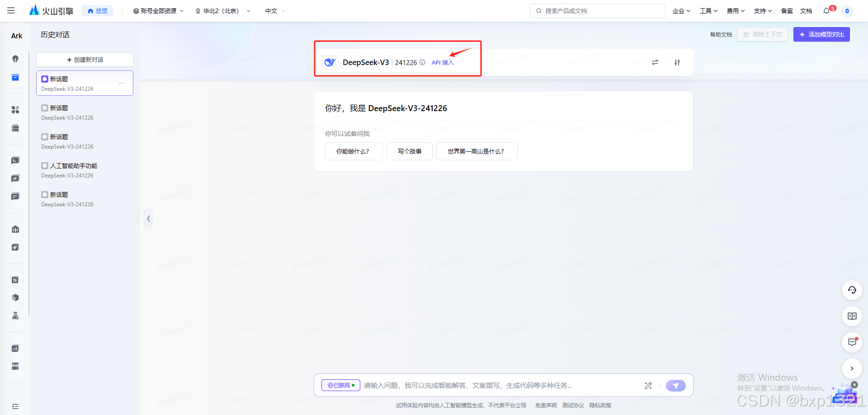
Task: Expand the 费用 menu
Action: pos(736,11)
